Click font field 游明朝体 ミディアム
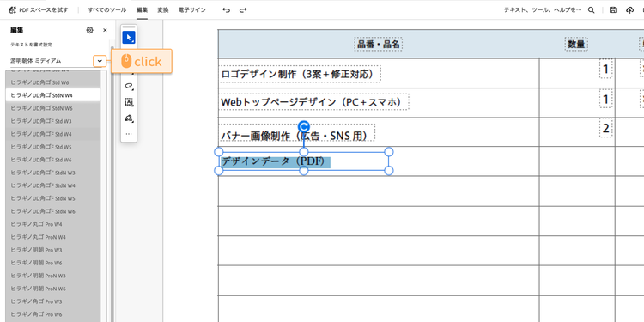This screenshot has height=322, width=644. click(x=52, y=61)
